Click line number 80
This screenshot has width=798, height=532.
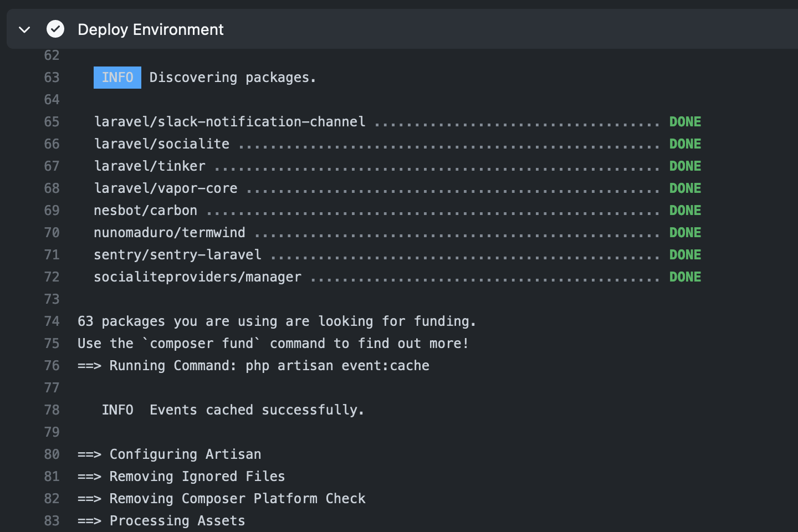coord(52,454)
